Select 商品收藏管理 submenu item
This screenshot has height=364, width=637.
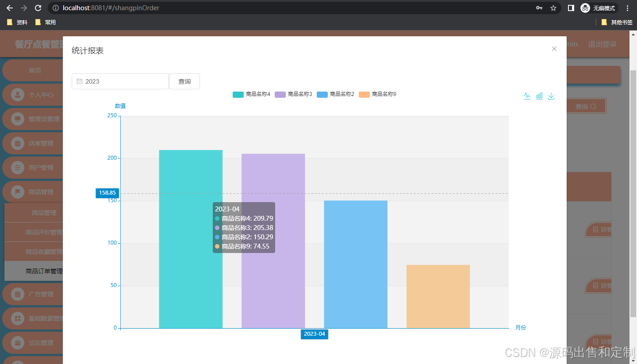point(34,252)
